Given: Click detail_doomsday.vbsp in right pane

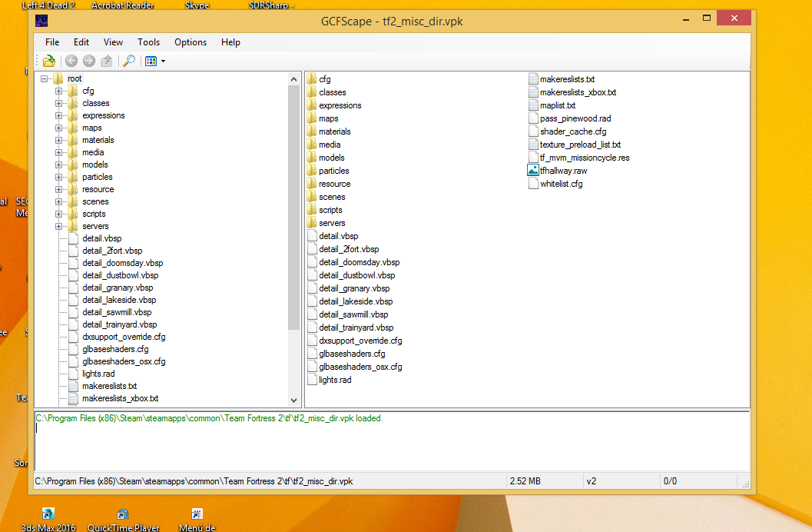Looking at the screenshot, I should point(360,262).
